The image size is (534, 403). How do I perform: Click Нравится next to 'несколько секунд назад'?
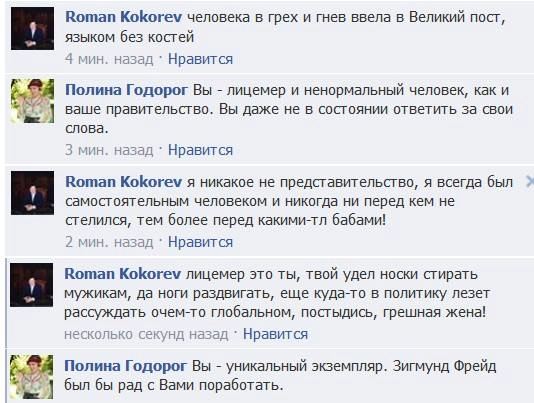(276, 334)
